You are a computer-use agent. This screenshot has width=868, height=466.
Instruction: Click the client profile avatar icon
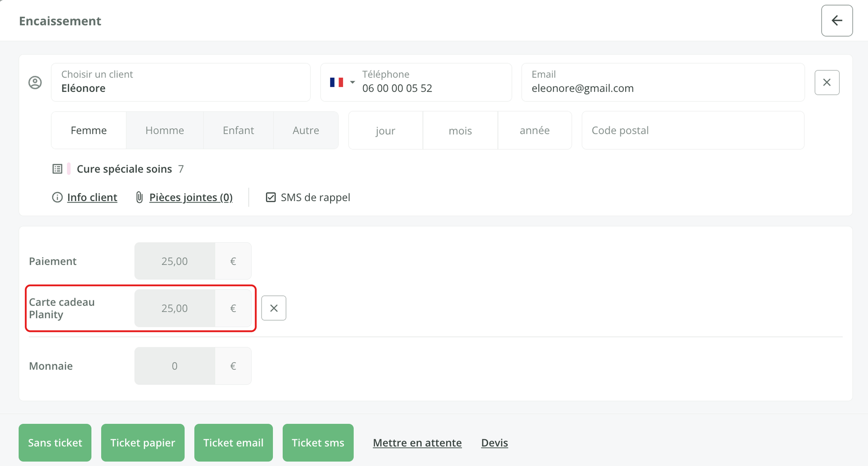[x=35, y=83]
